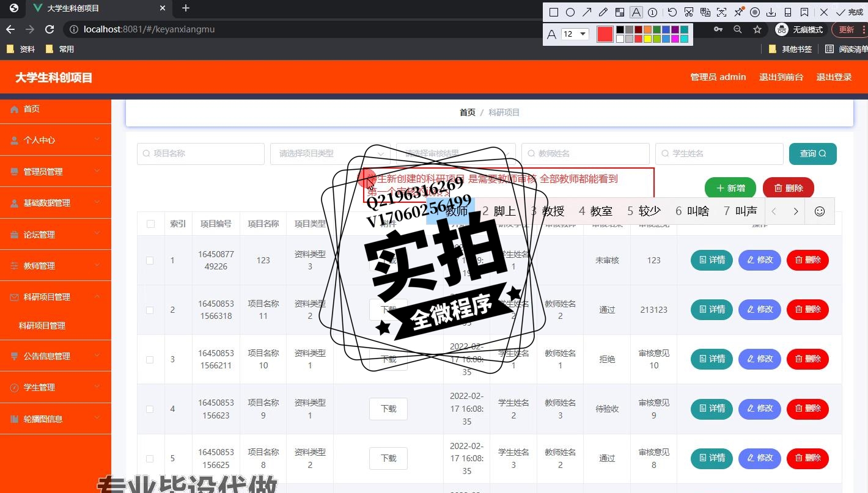868x493 pixels.
Task: Download file for row index 5
Action: pos(388,458)
